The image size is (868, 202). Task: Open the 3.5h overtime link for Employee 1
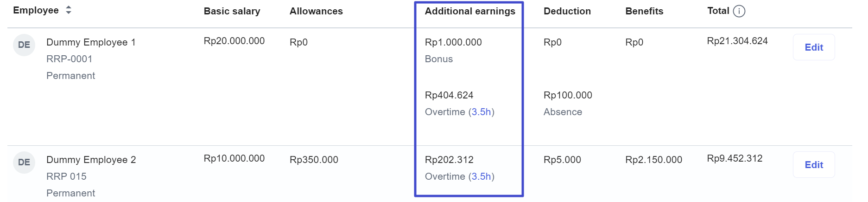482,112
